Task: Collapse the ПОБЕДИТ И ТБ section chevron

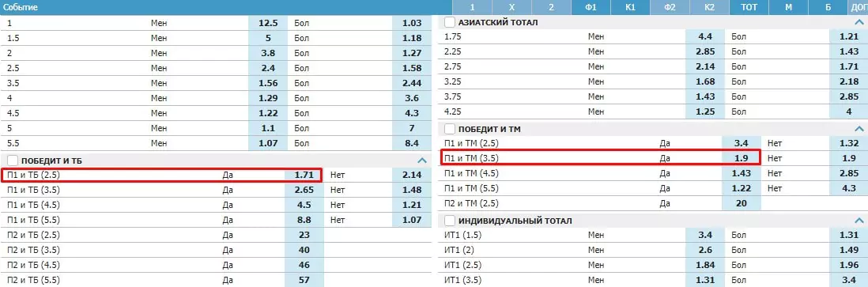Action: point(422,160)
